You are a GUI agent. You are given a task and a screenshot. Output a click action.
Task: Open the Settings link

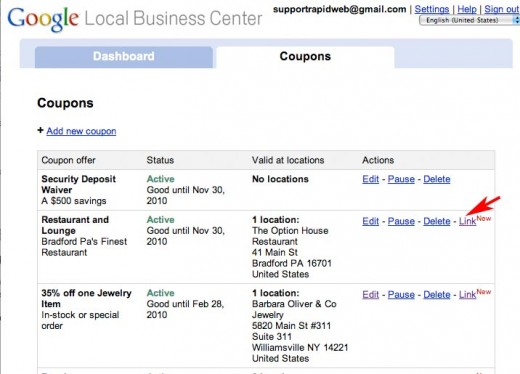(432, 9)
